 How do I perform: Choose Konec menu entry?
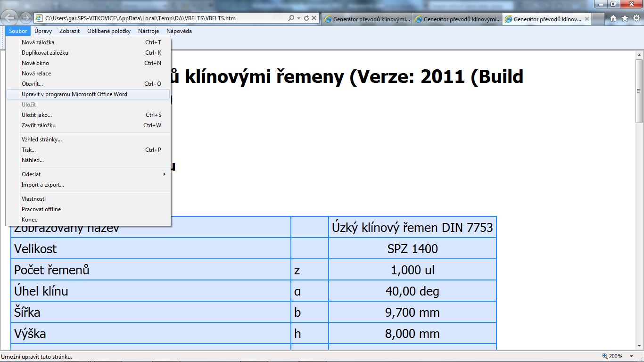[88, 220]
